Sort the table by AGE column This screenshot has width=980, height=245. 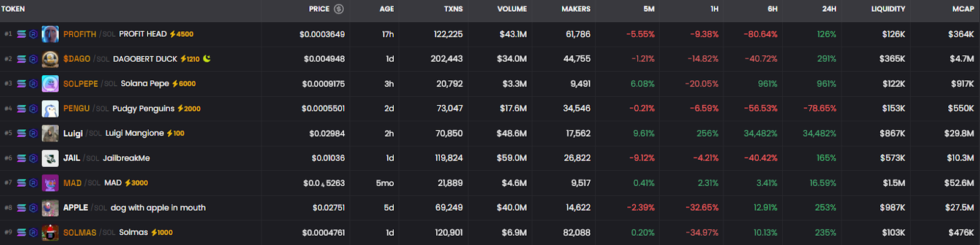coord(386,9)
